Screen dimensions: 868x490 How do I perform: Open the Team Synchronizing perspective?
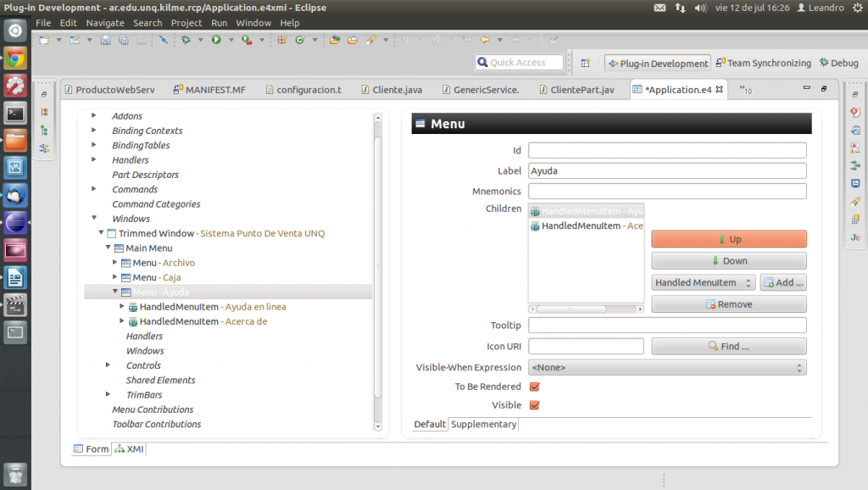click(x=763, y=63)
